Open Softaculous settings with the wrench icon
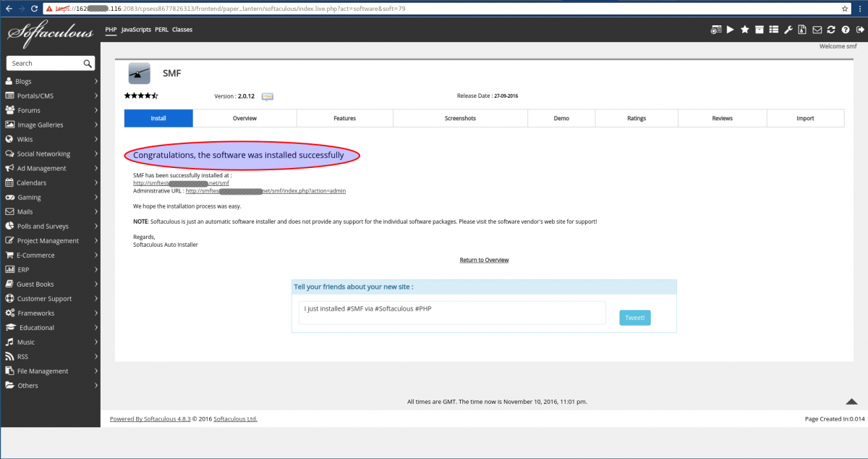 click(x=788, y=30)
